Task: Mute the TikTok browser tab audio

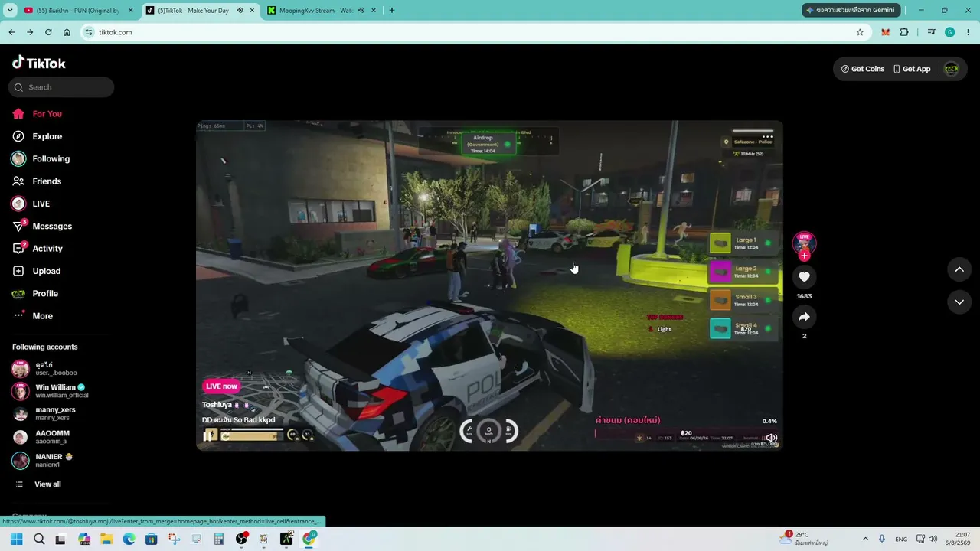Action: 240,11
